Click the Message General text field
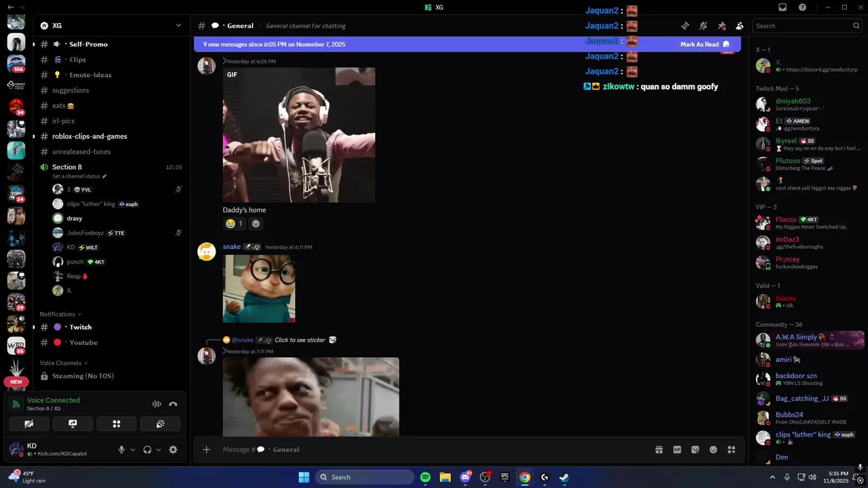This screenshot has height=488, width=868. click(434, 449)
